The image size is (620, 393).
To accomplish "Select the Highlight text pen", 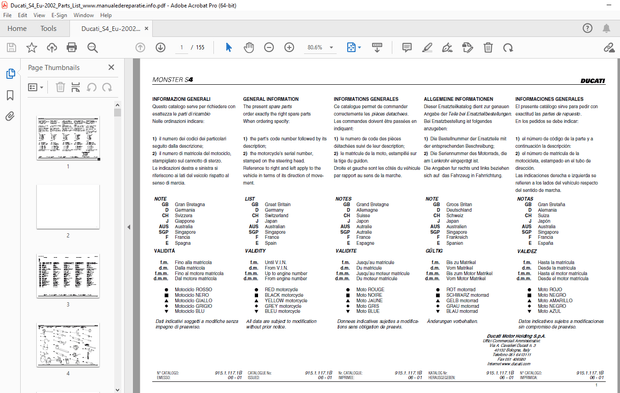I will [x=427, y=48].
